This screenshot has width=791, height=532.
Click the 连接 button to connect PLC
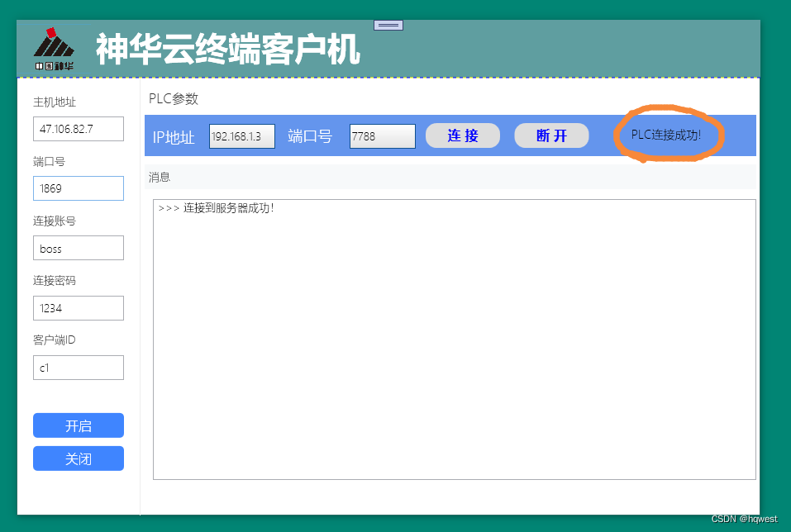463,135
